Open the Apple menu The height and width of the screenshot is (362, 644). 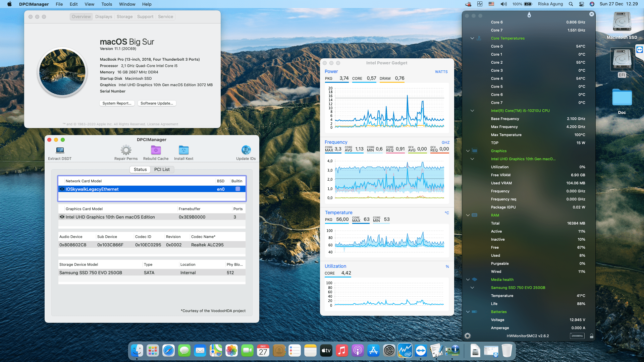point(9,4)
